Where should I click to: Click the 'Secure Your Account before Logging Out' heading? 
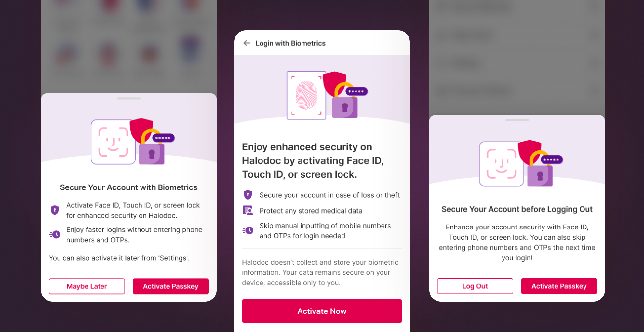(517, 209)
